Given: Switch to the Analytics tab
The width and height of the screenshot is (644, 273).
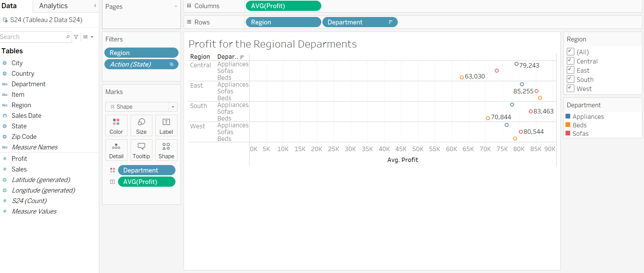Looking at the screenshot, I should click(53, 6).
